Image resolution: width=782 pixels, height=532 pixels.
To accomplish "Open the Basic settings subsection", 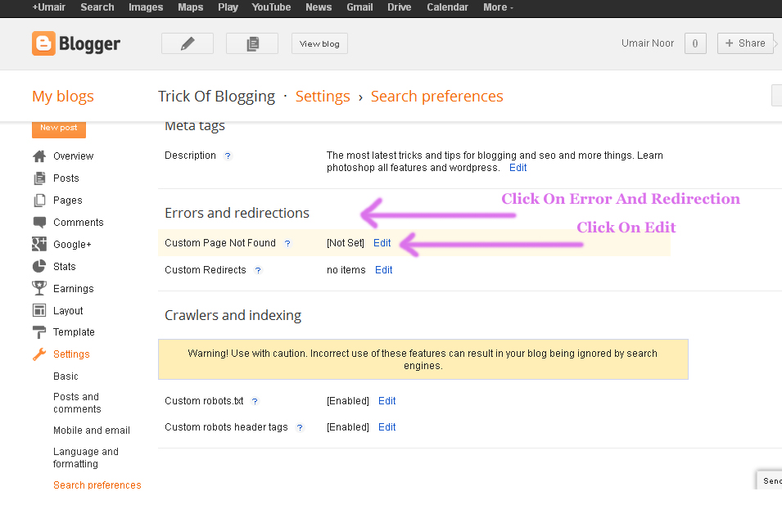I will pos(66,376).
